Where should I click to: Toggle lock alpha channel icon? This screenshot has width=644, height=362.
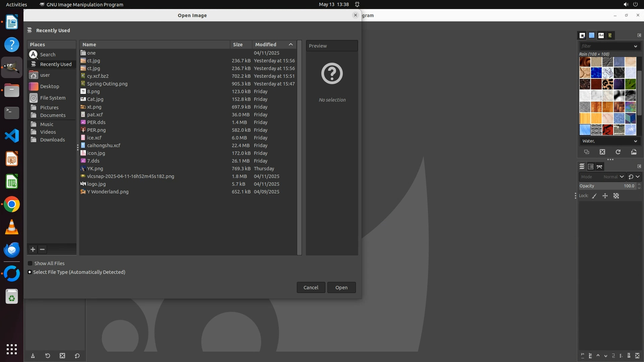coord(616,196)
